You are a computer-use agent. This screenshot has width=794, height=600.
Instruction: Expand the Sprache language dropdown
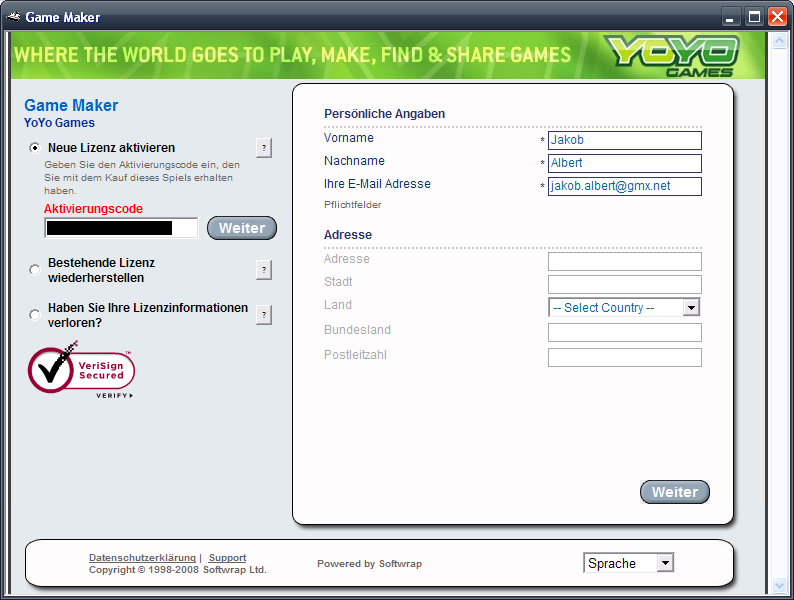(629, 563)
